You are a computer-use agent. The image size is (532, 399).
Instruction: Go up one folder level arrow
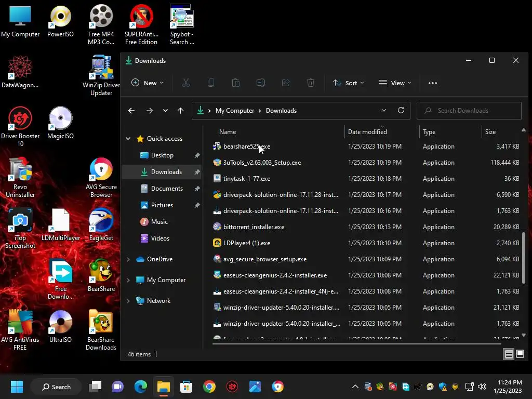click(x=180, y=111)
